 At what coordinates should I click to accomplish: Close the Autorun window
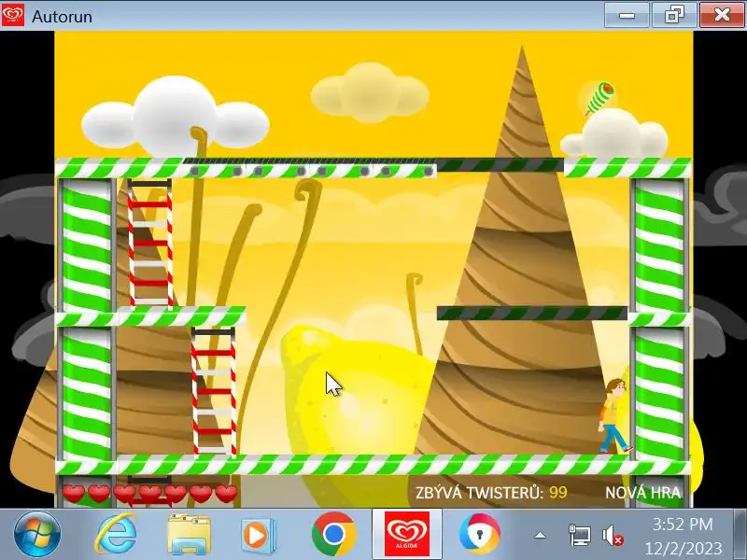click(x=722, y=15)
